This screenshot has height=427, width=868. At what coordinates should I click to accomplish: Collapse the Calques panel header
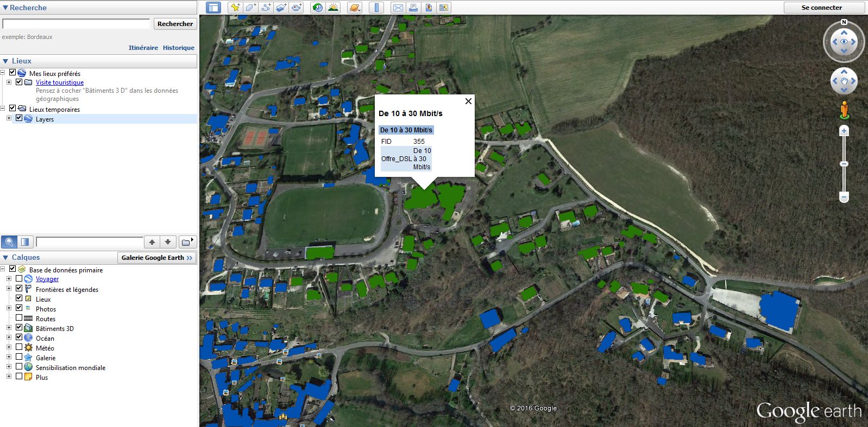[5, 258]
